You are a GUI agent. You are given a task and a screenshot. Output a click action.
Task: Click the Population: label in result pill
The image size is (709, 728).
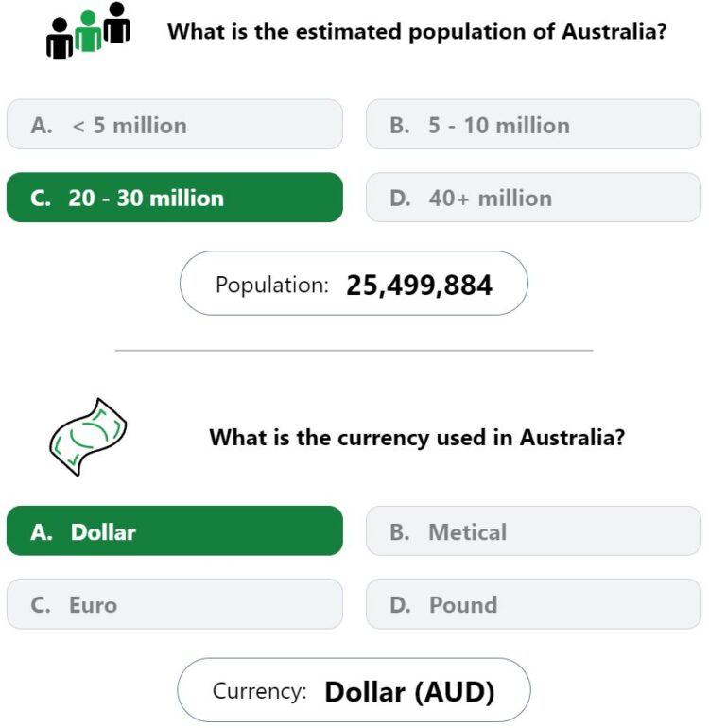272,285
